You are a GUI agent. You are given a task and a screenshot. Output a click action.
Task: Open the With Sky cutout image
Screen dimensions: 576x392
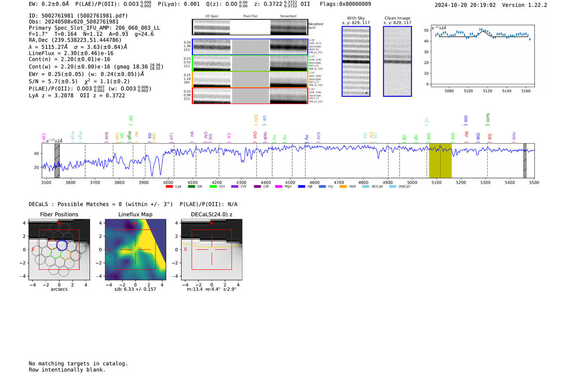tap(356, 61)
